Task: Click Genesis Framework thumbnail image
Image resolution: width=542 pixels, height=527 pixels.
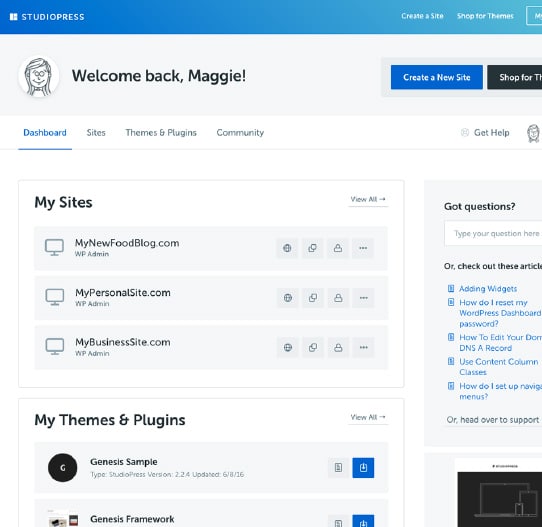Action: [63, 518]
